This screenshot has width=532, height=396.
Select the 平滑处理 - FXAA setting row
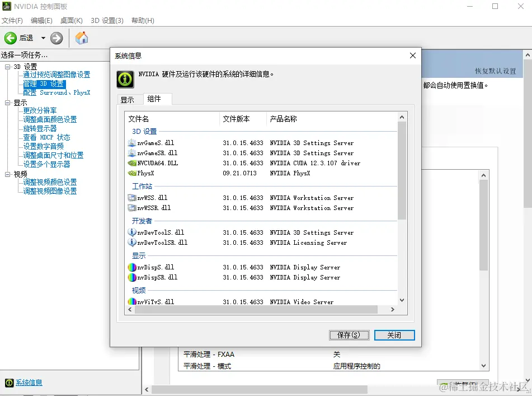tap(329, 355)
